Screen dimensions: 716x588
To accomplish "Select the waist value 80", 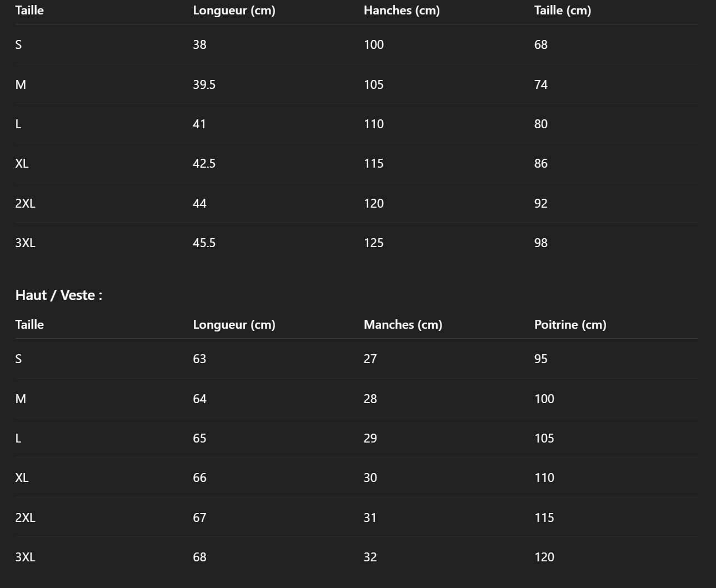I will [540, 124].
